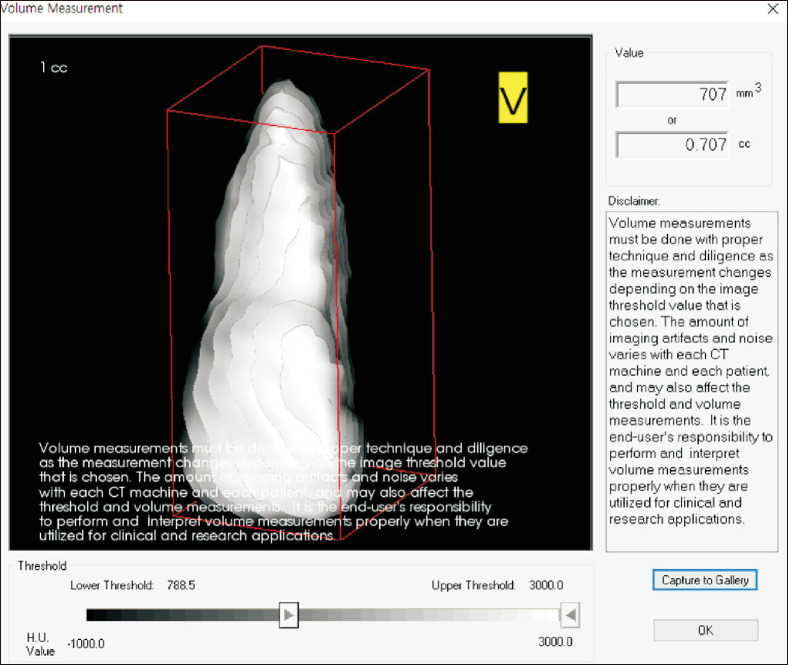Close the Volume Measurement dialog
The width and height of the screenshot is (788, 665).
coord(771,9)
